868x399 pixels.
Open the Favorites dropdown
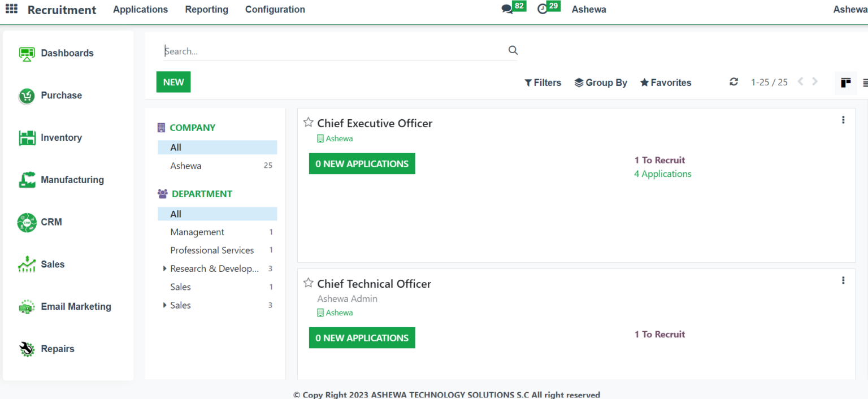(666, 83)
